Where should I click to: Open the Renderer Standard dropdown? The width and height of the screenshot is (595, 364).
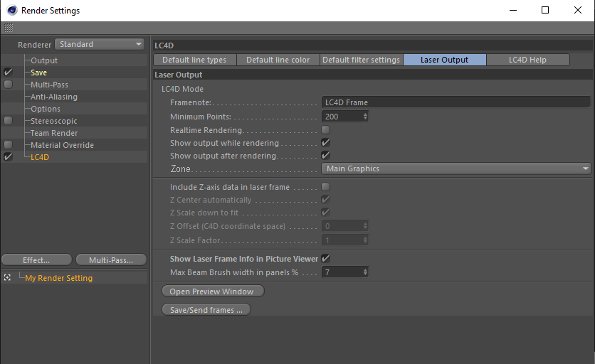click(x=100, y=44)
